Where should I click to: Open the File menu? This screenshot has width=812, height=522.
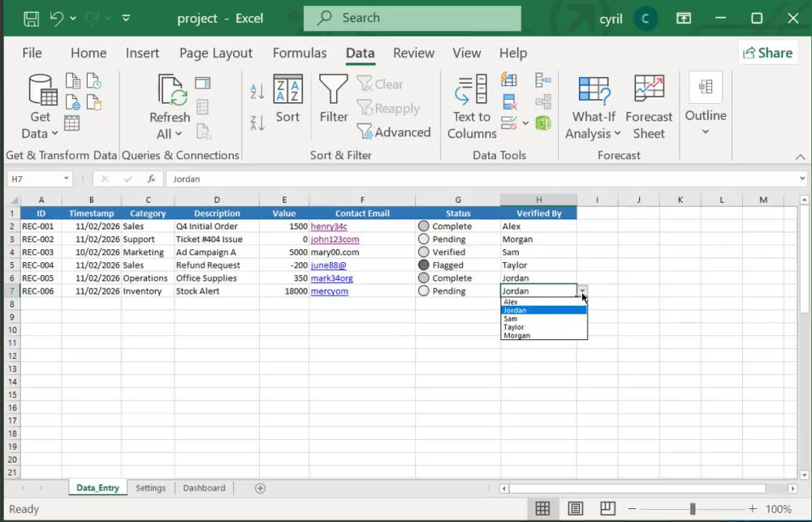[32, 53]
